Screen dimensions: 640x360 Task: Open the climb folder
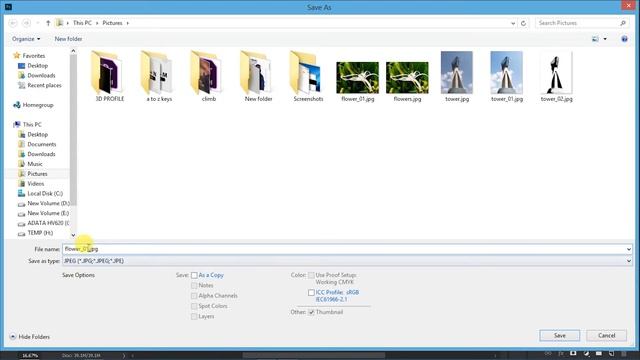pos(209,76)
